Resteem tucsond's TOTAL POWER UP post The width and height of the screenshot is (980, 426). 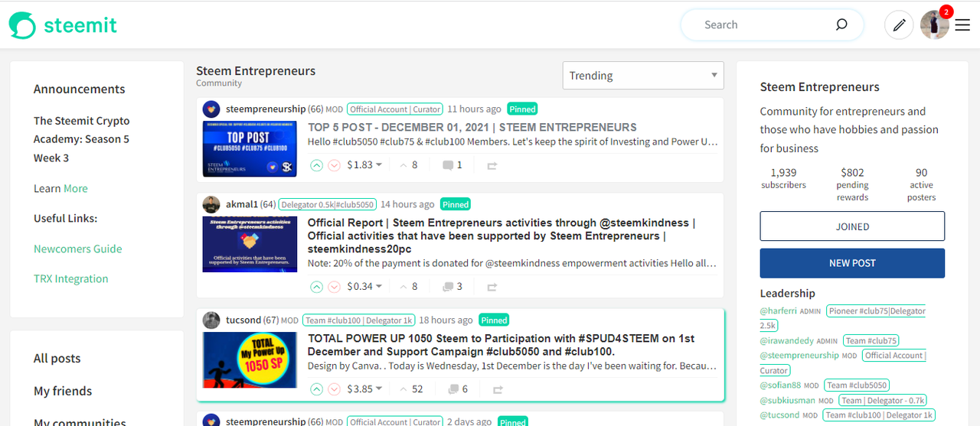pos(498,389)
